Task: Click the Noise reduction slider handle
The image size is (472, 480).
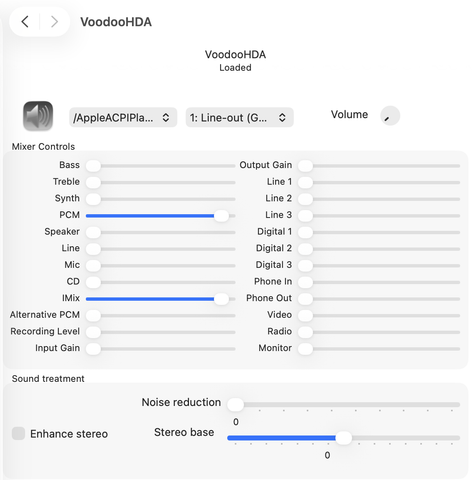Action: tap(236, 404)
